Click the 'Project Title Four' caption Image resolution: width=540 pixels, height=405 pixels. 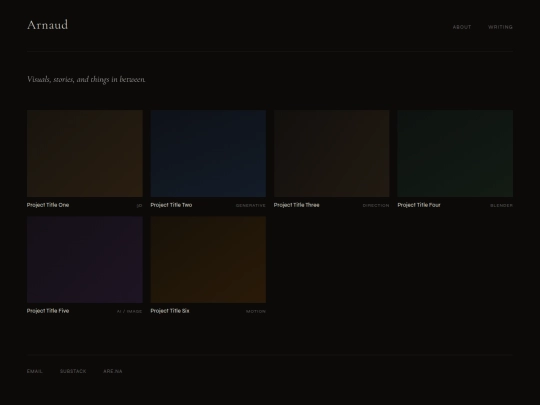click(419, 205)
